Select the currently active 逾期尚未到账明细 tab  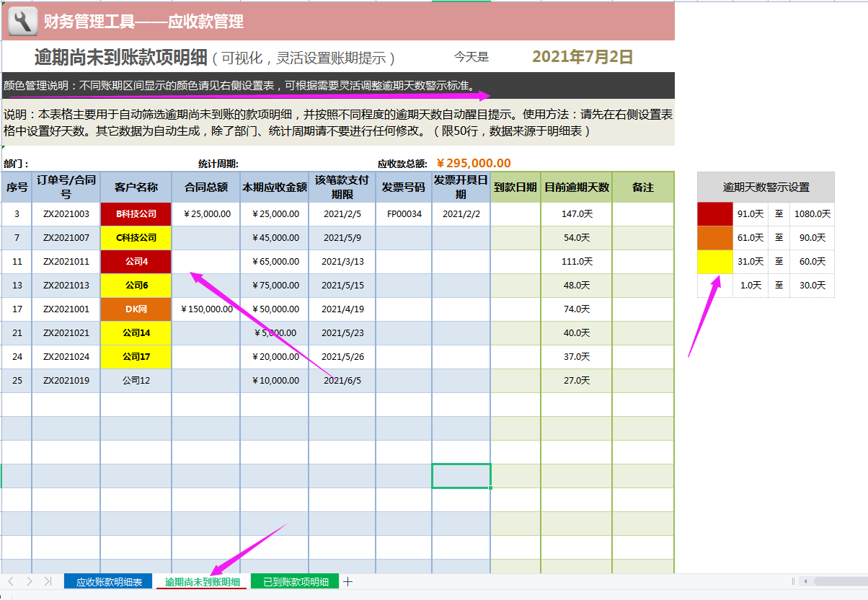pyautogui.click(x=201, y=581)
